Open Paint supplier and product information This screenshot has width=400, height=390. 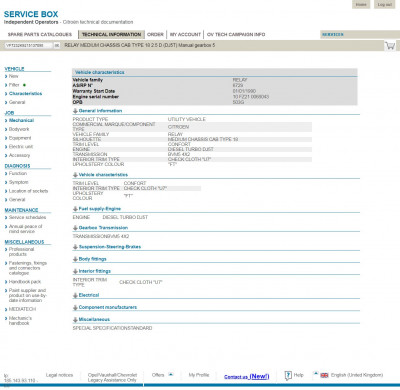[28, 295]
